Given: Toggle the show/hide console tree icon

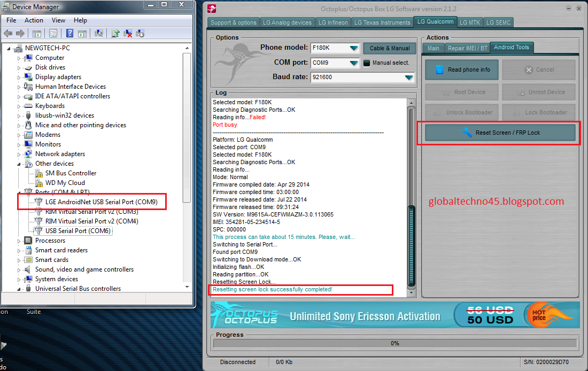Looking at the screenshot, I should tap(37, 33).
